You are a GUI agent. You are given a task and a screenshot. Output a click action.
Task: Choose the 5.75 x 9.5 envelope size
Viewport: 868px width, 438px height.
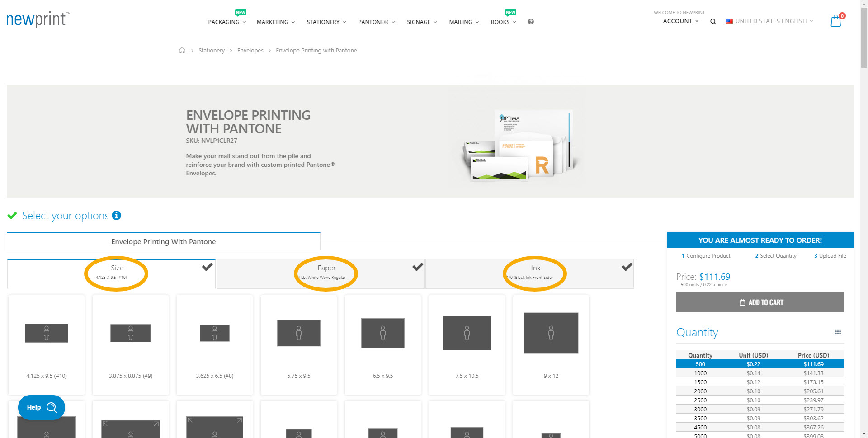[x=299, y=345]
